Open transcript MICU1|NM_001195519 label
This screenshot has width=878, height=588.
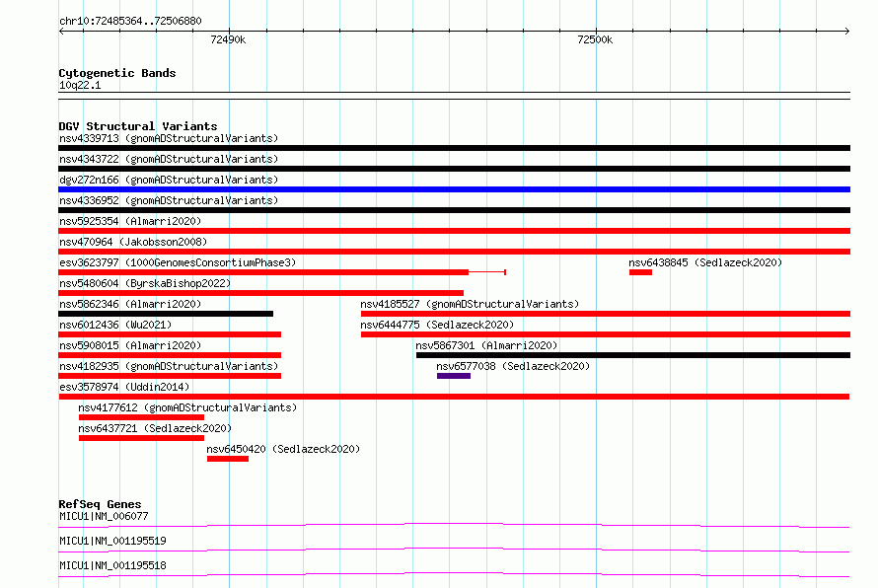click(112, 541)
